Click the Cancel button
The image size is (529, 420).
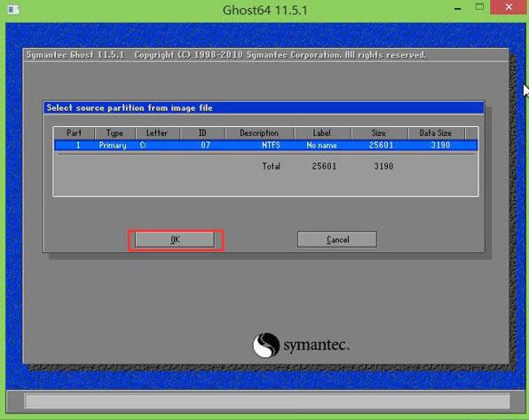[337, 240]
